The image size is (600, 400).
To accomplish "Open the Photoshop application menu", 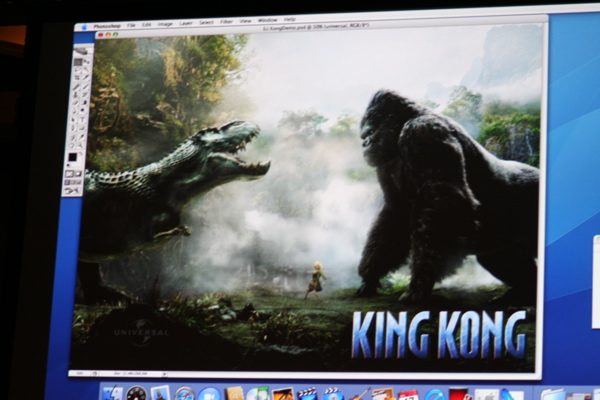I will [x=107, y=26].
